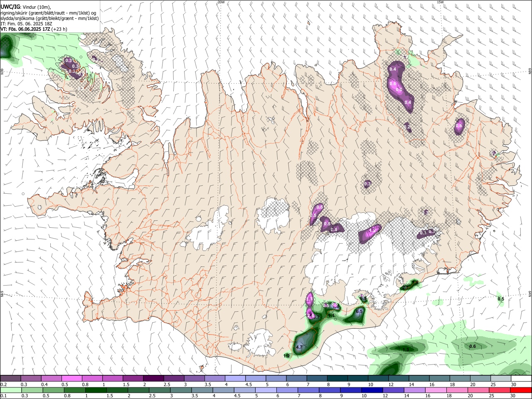Select the 2 swatch in the lower rain scale
This screenshot has height=399, width=532.
pos(138,390)
